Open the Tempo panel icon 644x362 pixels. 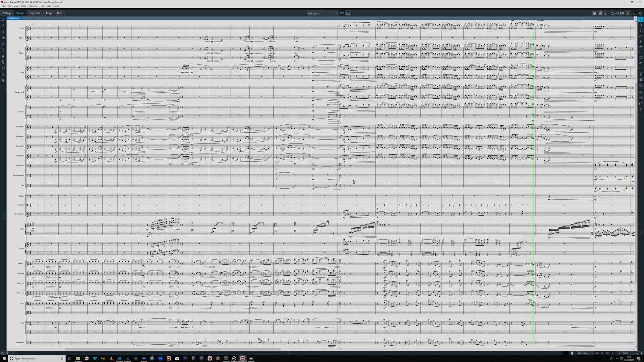point(641,36)
